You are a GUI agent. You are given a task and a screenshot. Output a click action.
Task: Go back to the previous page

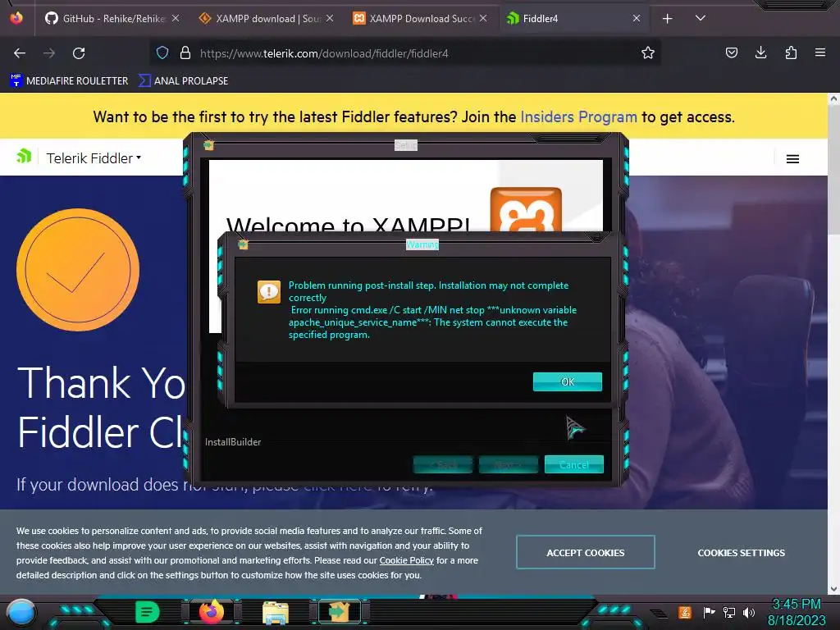(x=20, y=53)
